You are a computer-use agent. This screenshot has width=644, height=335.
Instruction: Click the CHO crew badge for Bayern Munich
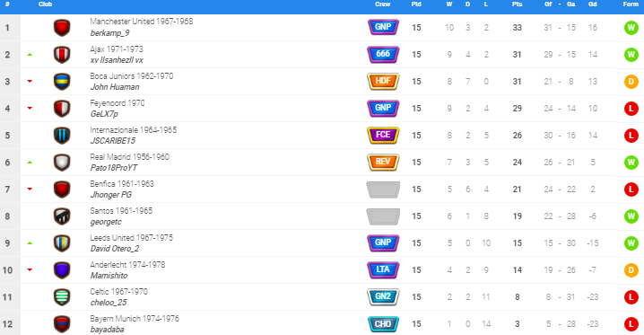click(383, 324)
